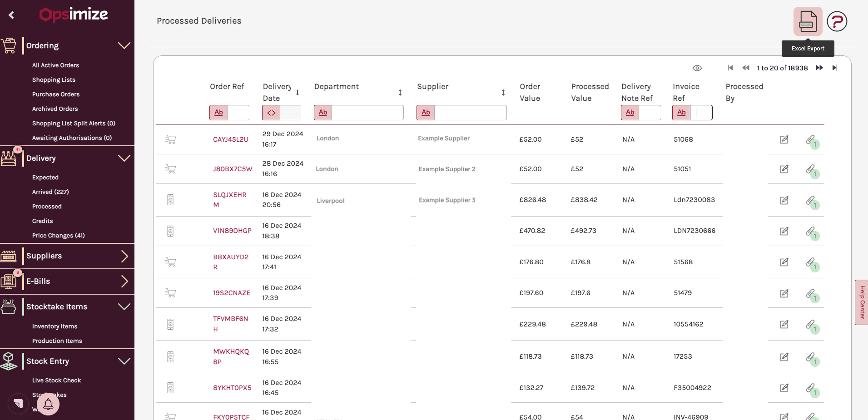Expand the E-Bills menu section
Screen dimensions: 868x420
tap(124, 282)
